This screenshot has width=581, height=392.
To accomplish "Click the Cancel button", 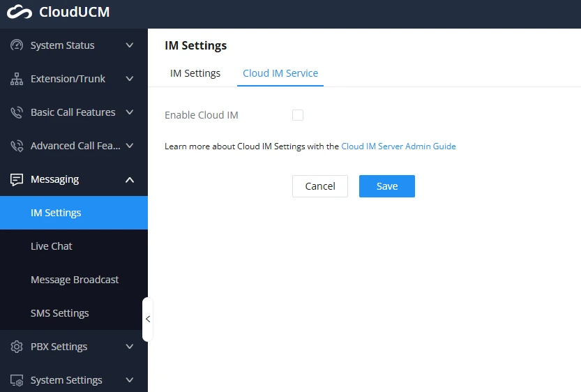I will [x=320, y=186].
